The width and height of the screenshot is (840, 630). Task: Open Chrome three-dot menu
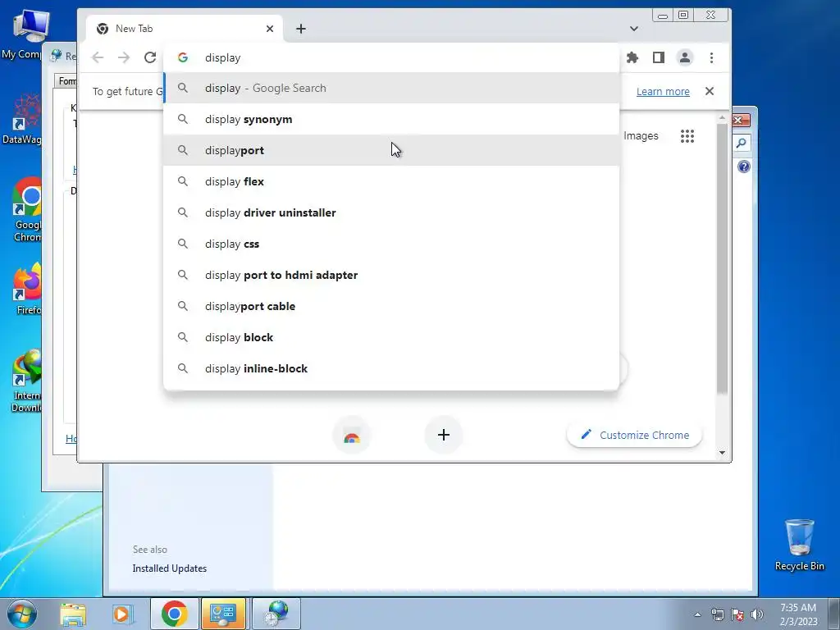click(711, 57)
